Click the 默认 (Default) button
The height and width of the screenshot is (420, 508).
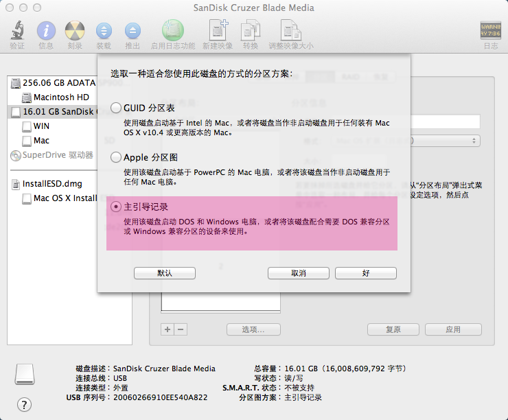(x=165, y=273)
